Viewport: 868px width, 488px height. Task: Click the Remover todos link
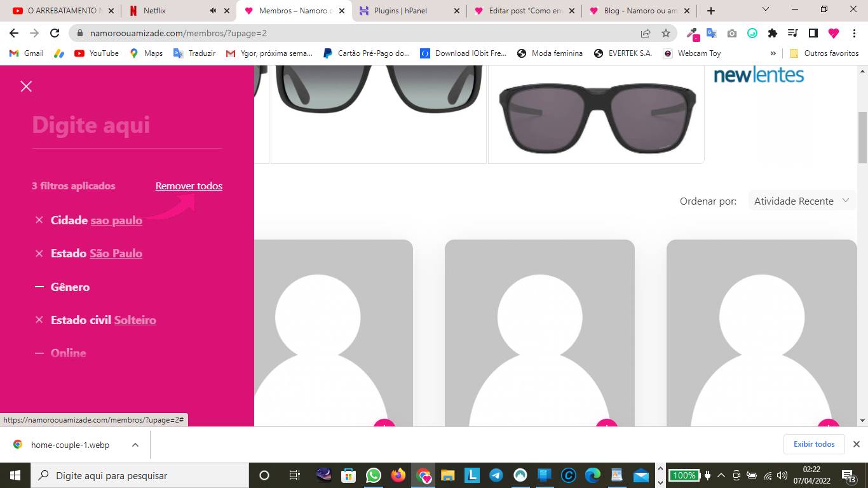coord(189,186)
